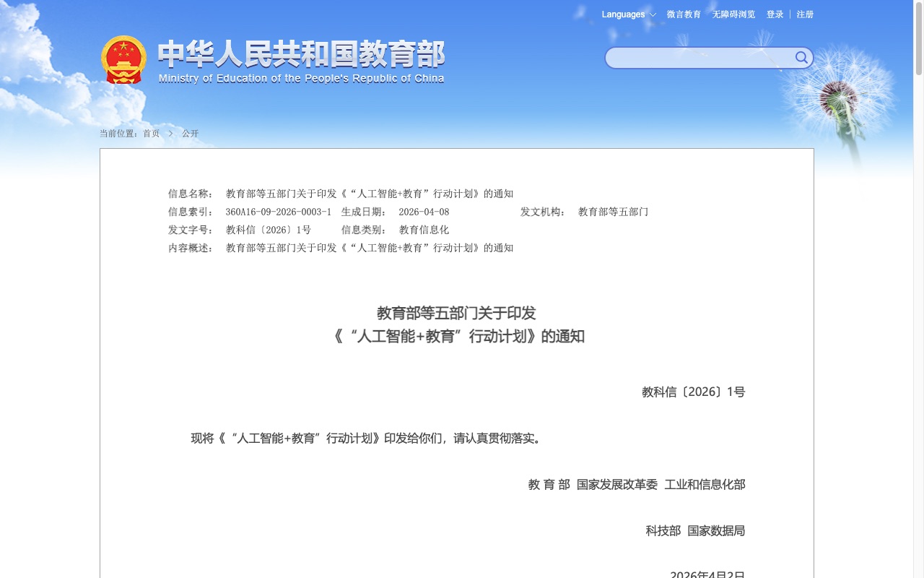The image size is (924, 578).
Task: Click the generation date 2026-04-08
Action: [x=424, y=212]
